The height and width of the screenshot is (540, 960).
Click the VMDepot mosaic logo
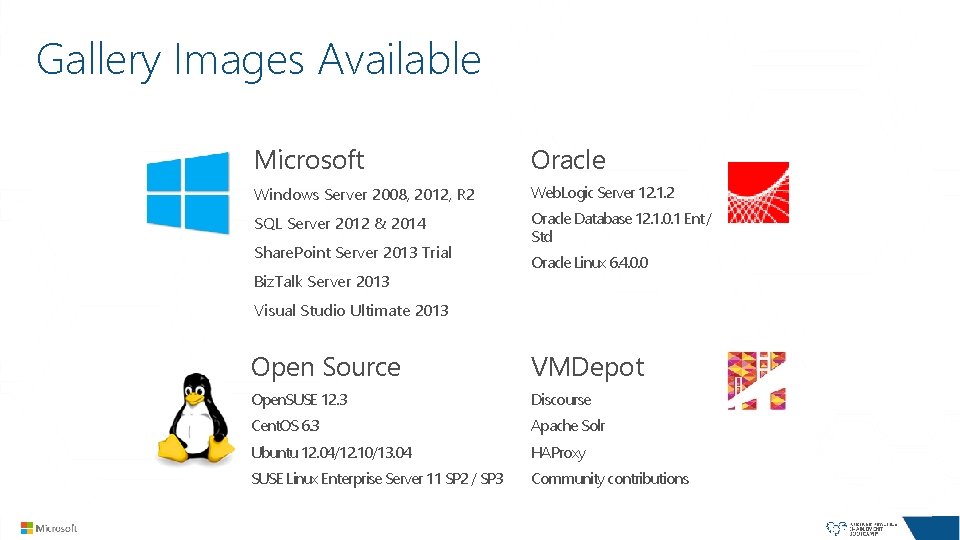[756, 380]
